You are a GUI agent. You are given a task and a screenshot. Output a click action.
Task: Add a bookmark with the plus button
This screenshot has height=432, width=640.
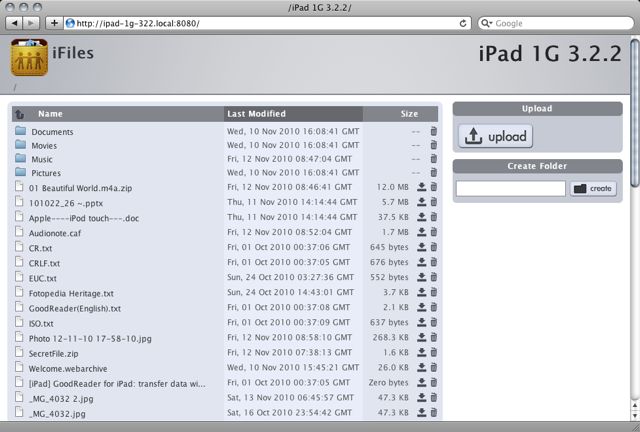click(x=54, y=23)
